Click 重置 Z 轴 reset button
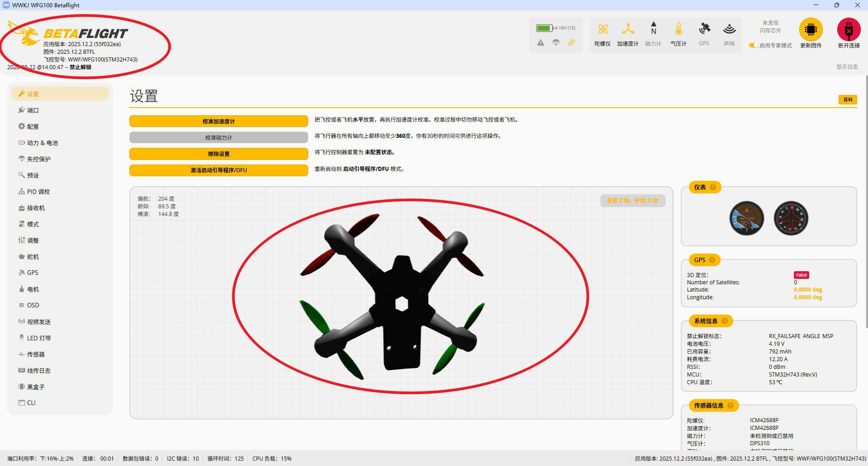868x466 pixels. [x=632, y=201]
